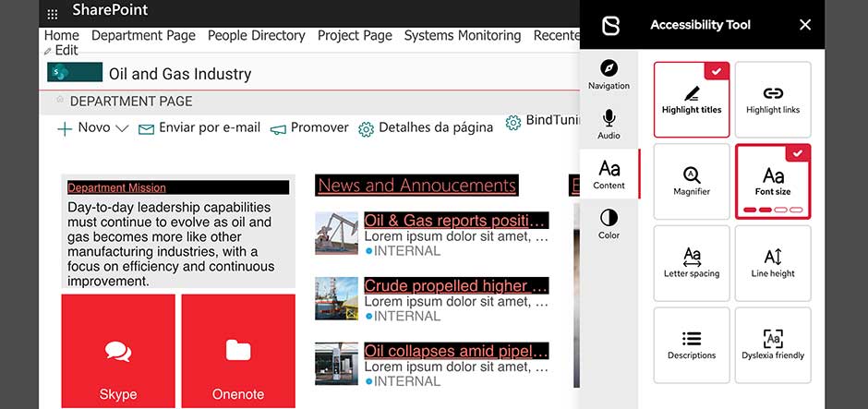
Task: Open the SharePoint app launcher grid
Action: click(53, 14)
